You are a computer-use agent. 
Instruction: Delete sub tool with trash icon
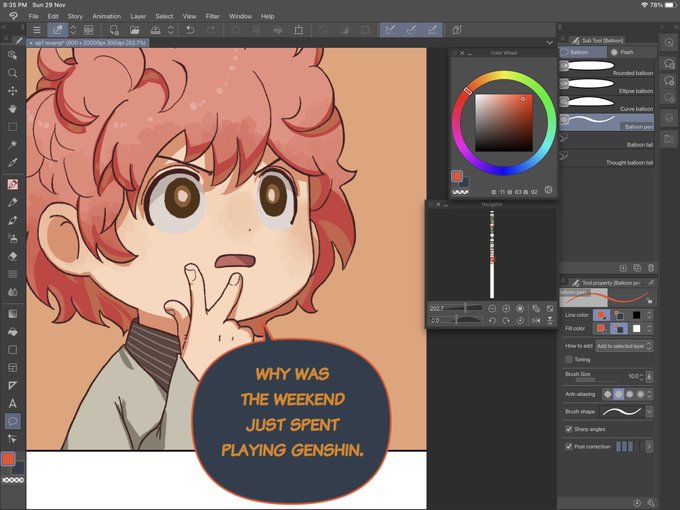(651, 268)
